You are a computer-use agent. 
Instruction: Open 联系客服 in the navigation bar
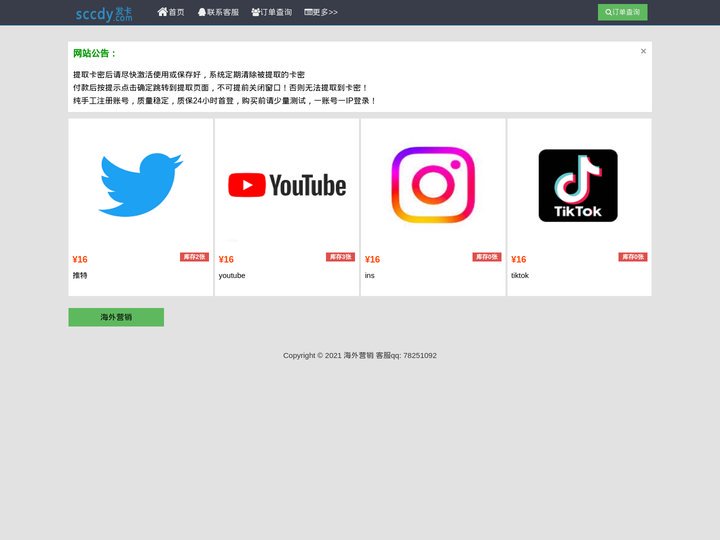click(218, 12)
